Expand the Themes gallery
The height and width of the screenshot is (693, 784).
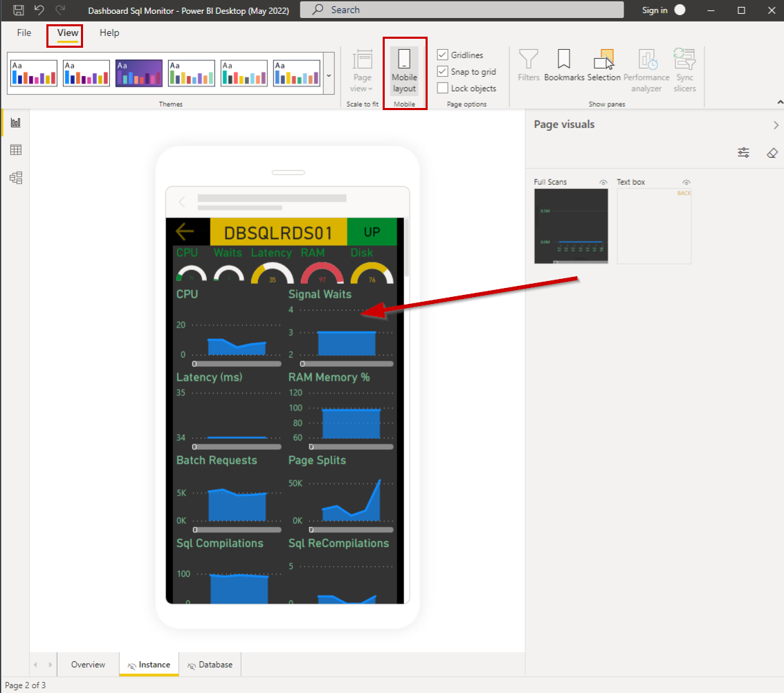[x=328, y=75]
